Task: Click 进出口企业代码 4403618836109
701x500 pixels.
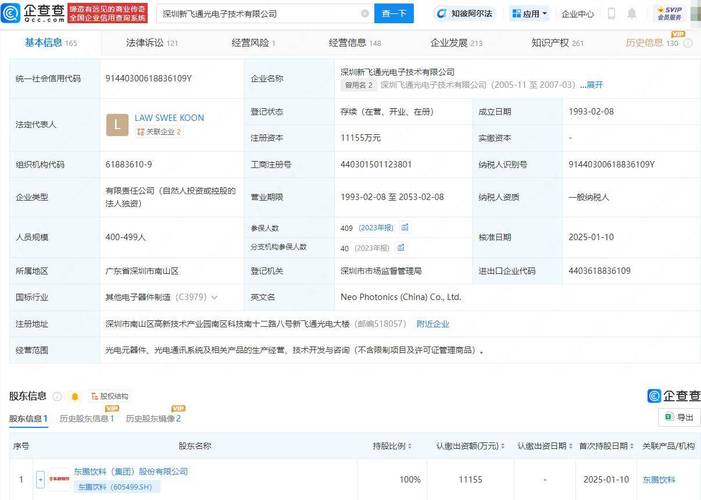Action: (600, 271)
